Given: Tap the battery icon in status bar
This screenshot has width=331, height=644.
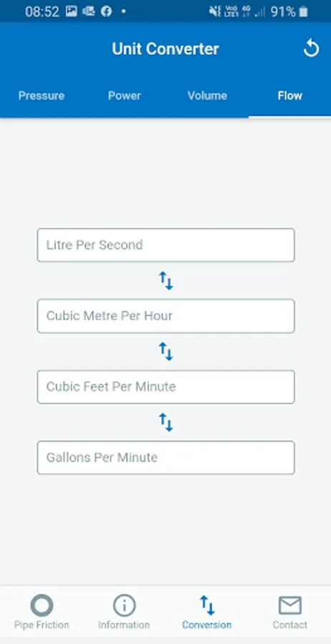Looking at the screenshot, I should coord(304,11).
